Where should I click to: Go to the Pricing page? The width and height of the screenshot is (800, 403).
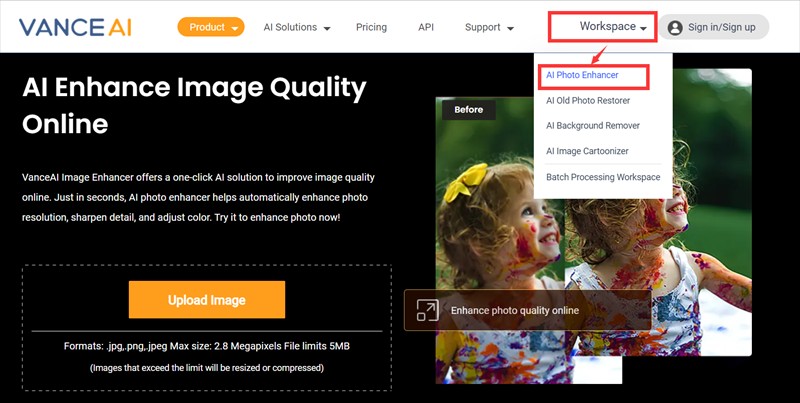(371, 28)
